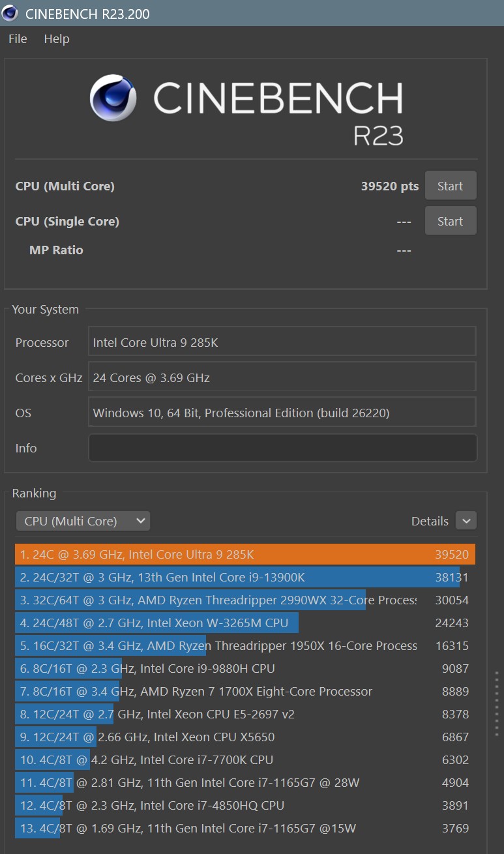
Task: Click the Cinebench R23 sphere logo
Action: click(113, 98)
